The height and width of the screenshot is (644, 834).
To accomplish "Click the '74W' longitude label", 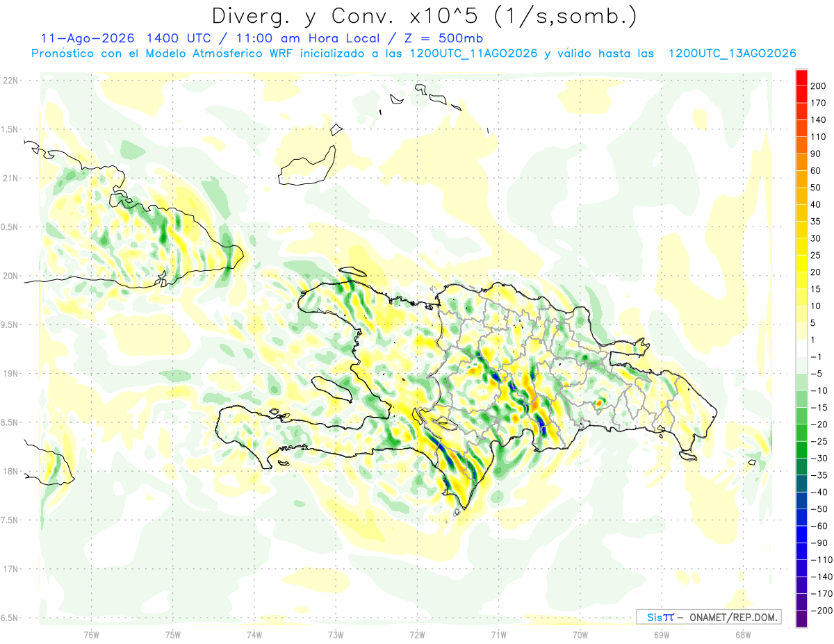I will click(254, 635).
